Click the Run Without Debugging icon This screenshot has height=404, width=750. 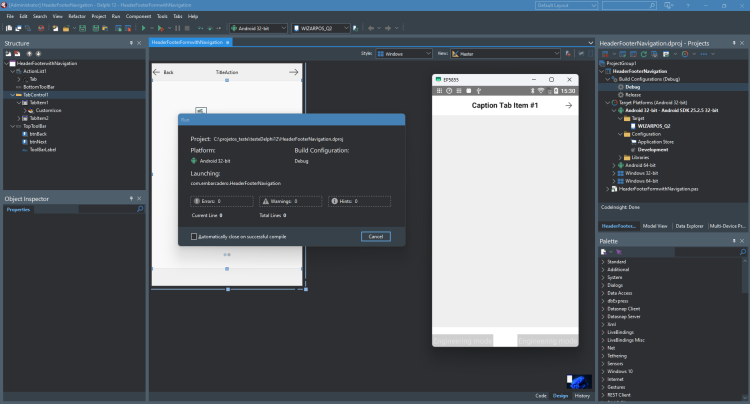coord(161,28)
